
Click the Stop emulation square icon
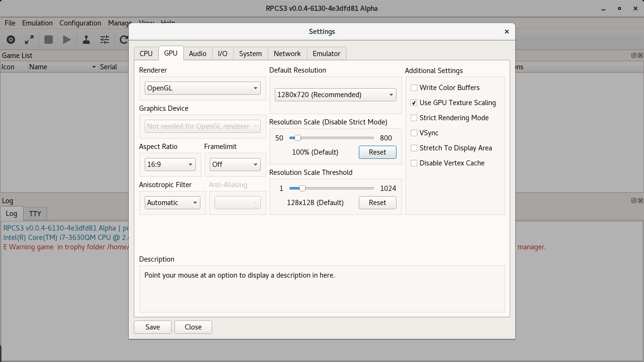49,40
